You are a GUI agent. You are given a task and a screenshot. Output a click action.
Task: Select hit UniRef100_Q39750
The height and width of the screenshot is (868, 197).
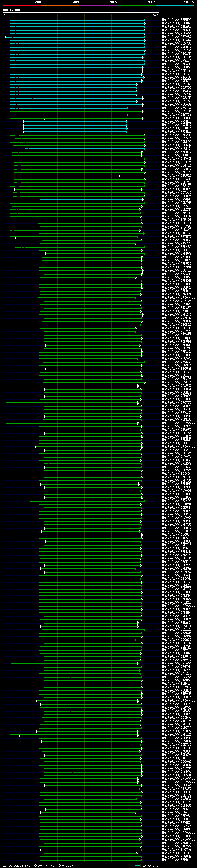pyautogui.click(x=177, y=101)
